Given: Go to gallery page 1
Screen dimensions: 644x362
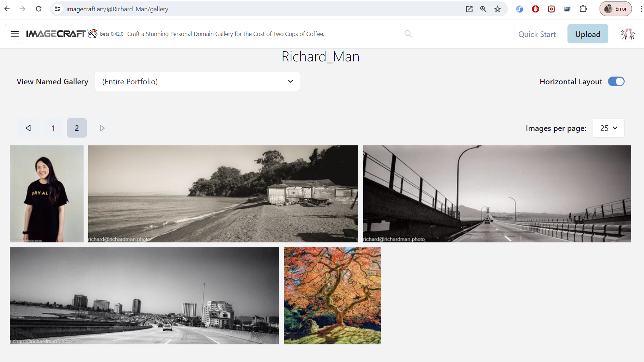Looking at the screenshot, I should pyautogui.click(x=54, y=128).
